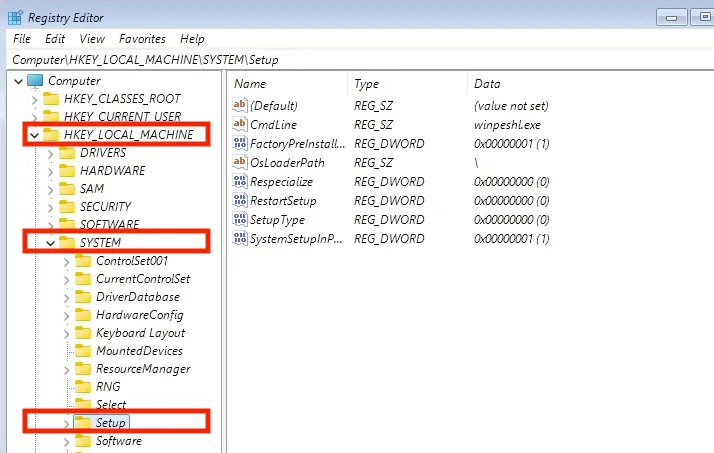The width and height of the screenshot is (714, 453).
Task: Select the FactoryPreInstall DWORD value icon
Action: 239,143
